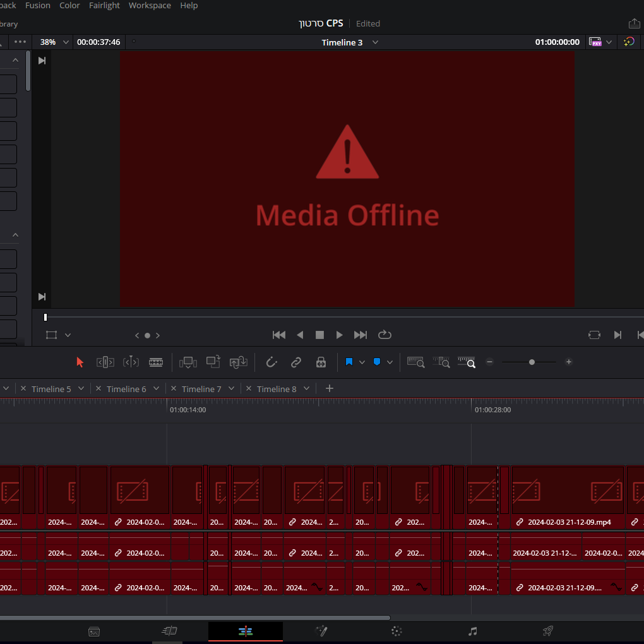This screenshot has width=644, height=644.
Task: Toggle linked selection chain icon
Action: tap(295, 362)
